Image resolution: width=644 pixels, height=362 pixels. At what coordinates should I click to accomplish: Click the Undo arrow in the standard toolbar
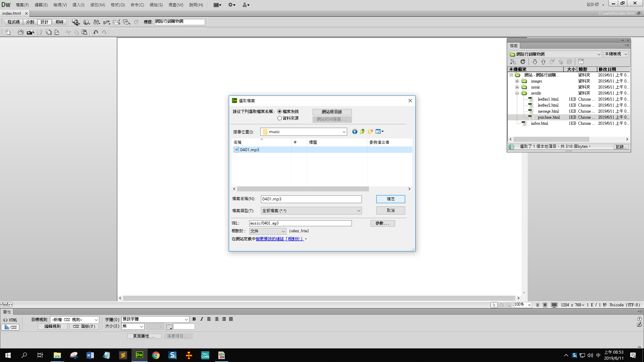96,32
